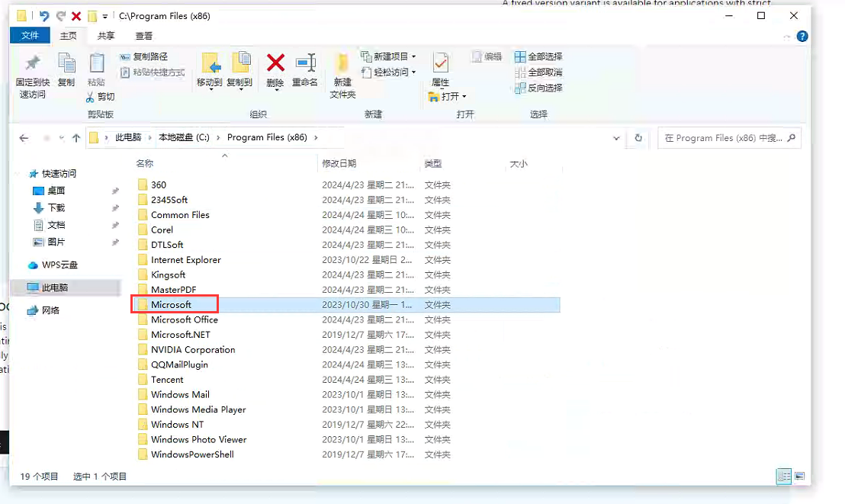Select the Tencent folder
The height and width of the screenshot is (504, 845).
click(167, 380)
